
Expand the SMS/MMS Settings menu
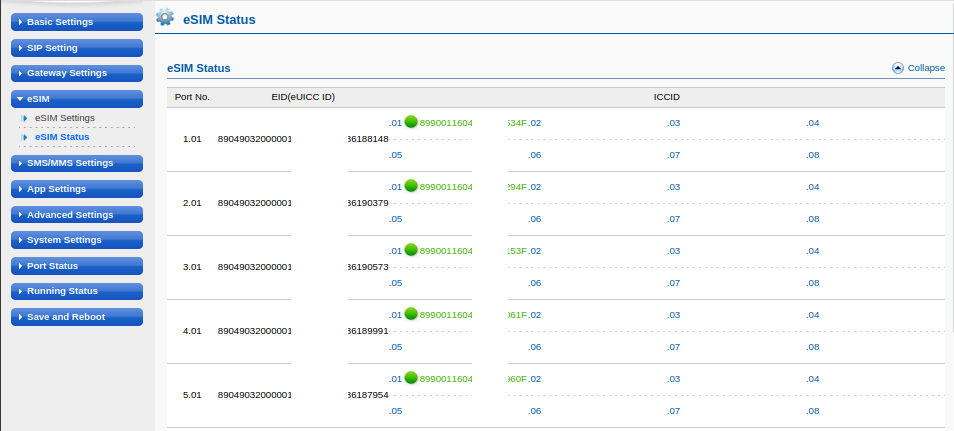click(x=77, y=163)
